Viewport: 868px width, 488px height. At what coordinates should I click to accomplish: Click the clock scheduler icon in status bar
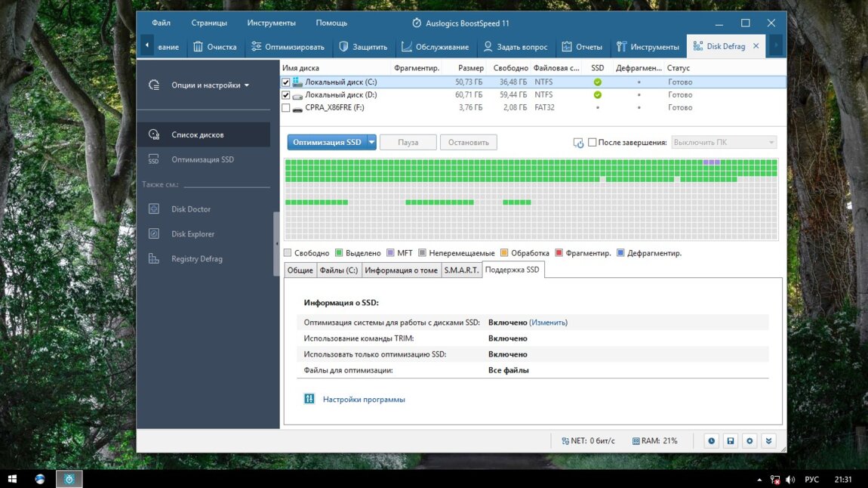pos(711,440)
